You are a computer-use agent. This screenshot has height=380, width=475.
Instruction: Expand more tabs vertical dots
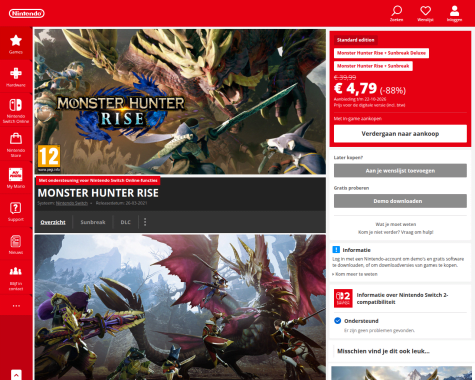click(145, 222)
